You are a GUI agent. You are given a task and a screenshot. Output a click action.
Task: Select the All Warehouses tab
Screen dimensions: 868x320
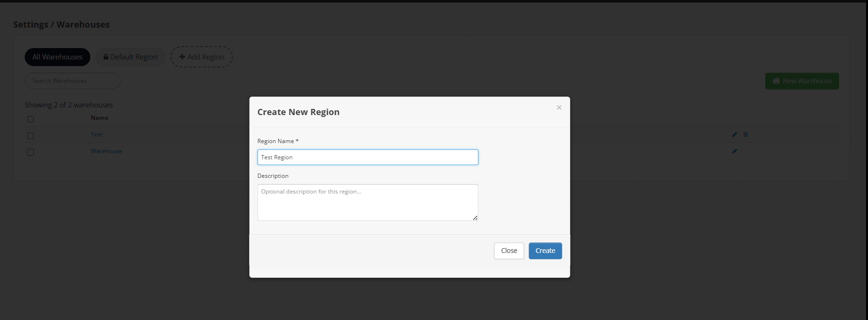coord(58,57)
